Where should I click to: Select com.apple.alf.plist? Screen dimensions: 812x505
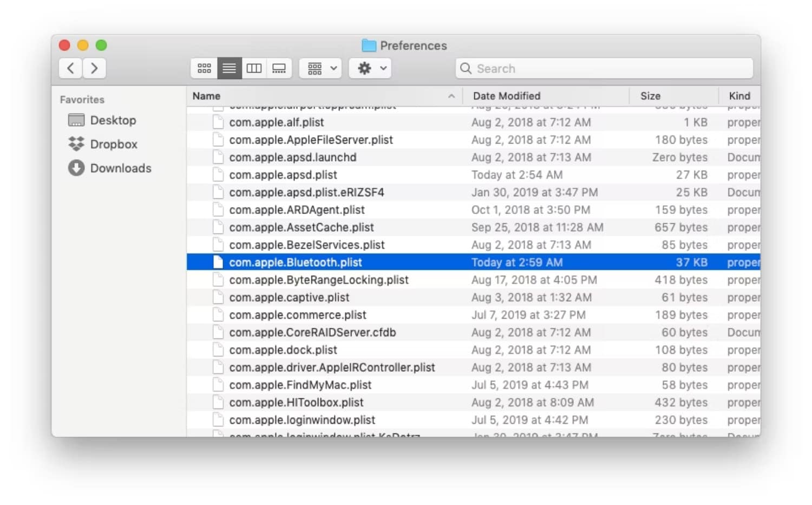click(474, 122)
